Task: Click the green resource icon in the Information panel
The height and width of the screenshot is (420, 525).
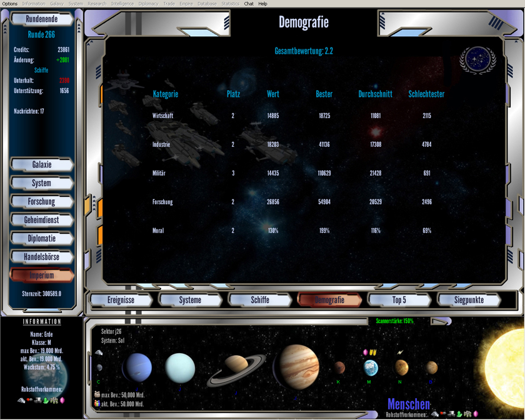Action: (46, 400)
